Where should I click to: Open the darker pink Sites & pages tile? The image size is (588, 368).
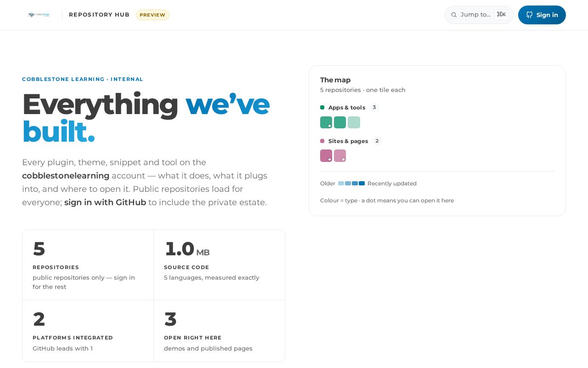[326, 156]
